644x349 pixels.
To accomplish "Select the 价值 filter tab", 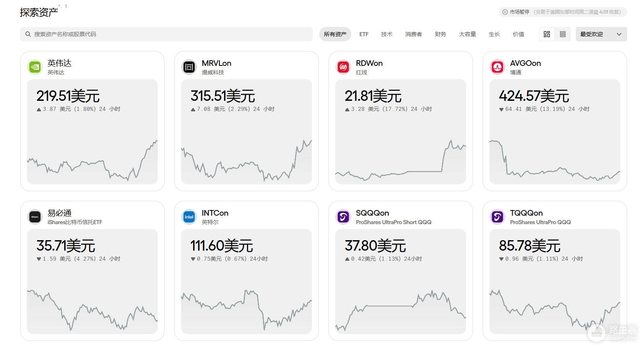I will (x=518, y=34).
